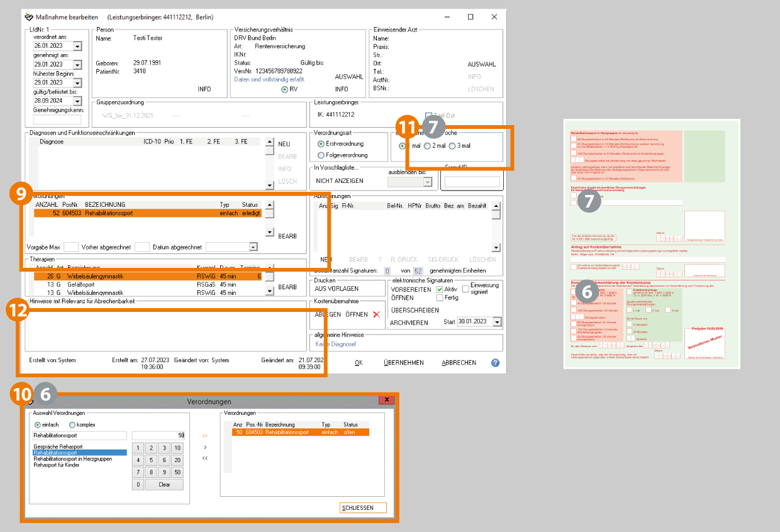The width and height of the screenshot is (780, 532).
Task: Close the Verordnungen dialog with red X
Action: click(x=386, y=400)
